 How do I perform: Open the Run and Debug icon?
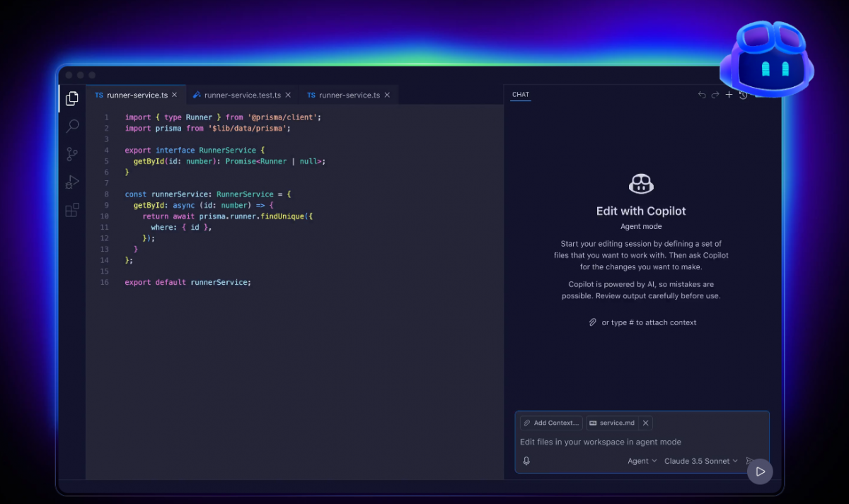[x=72, y=182]
